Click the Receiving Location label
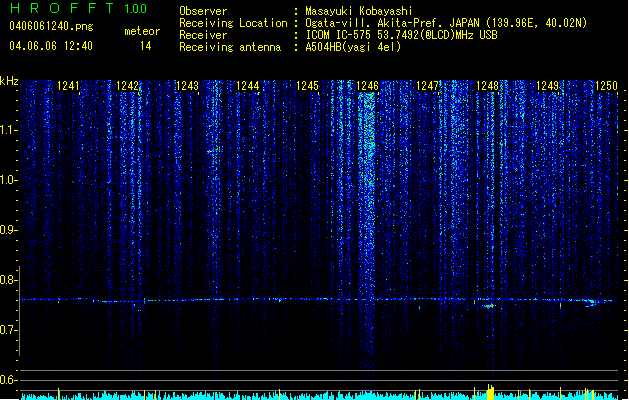Image resolution: width=629 pixels, height=400 pixels. (233, 23)
